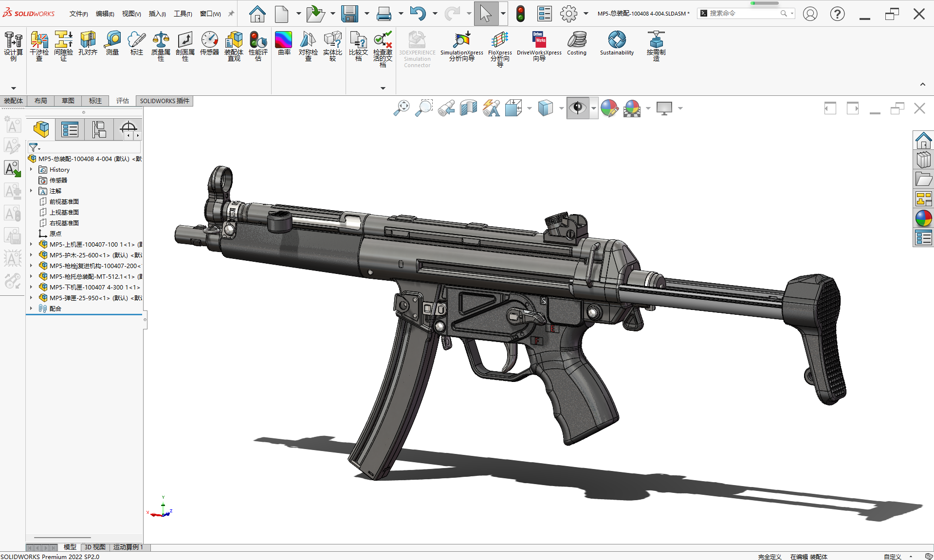This screenshot has height=560, width=934.
Task: Expand the History tree node
Action: (x=31, y=169)
